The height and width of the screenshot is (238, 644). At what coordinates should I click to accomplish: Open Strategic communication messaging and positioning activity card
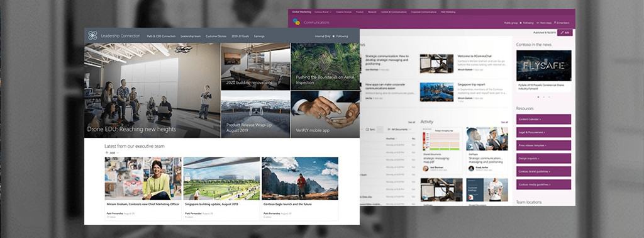pyautogui.click(x=487, y=150)
